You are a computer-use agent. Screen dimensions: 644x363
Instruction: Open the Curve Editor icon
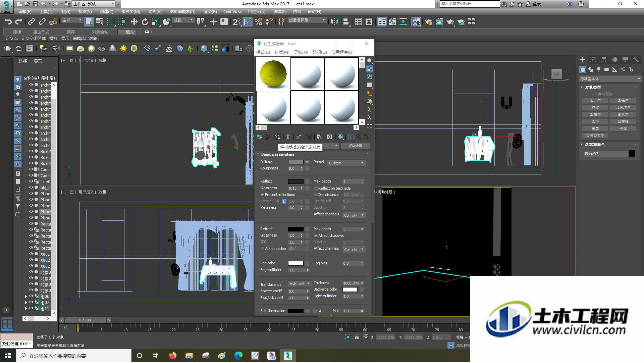[392, 22]
